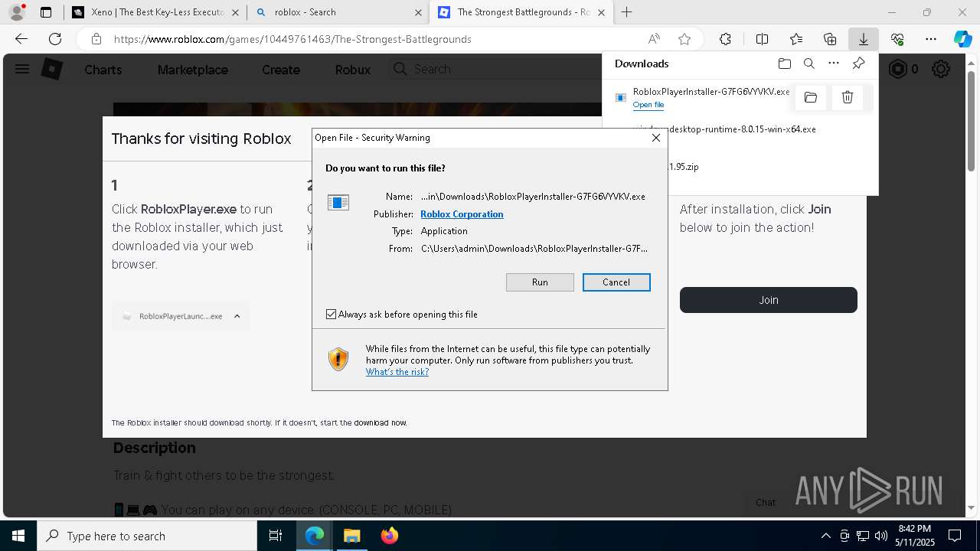980x551 pixels.
Task: Toggle Read aloud icon in address bar
Action: (x=654, y=39)
